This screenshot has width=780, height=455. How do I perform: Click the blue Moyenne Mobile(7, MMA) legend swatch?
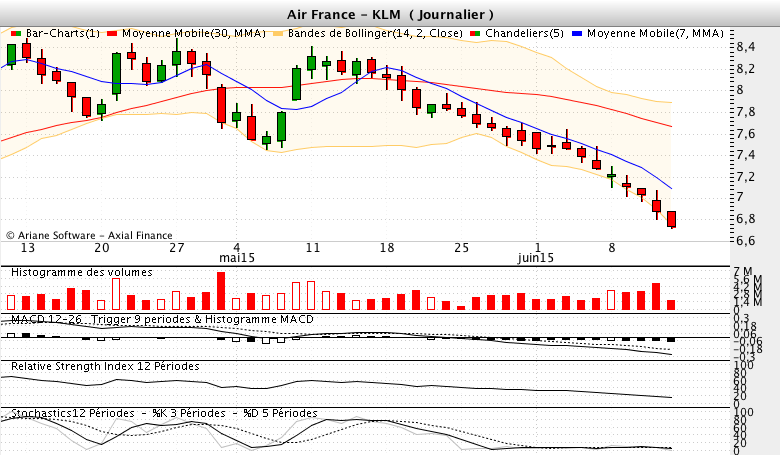click(577, 33)
